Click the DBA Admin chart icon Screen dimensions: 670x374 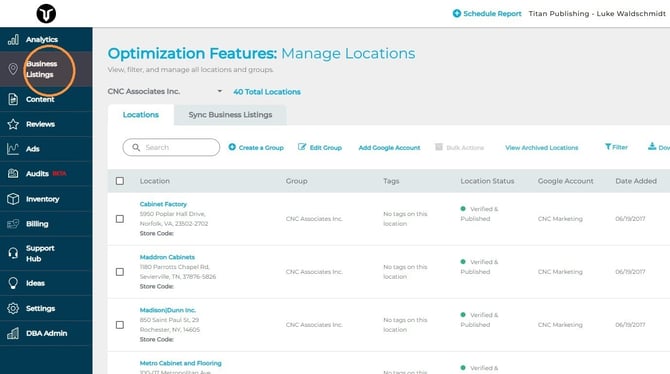coord(13,333)
